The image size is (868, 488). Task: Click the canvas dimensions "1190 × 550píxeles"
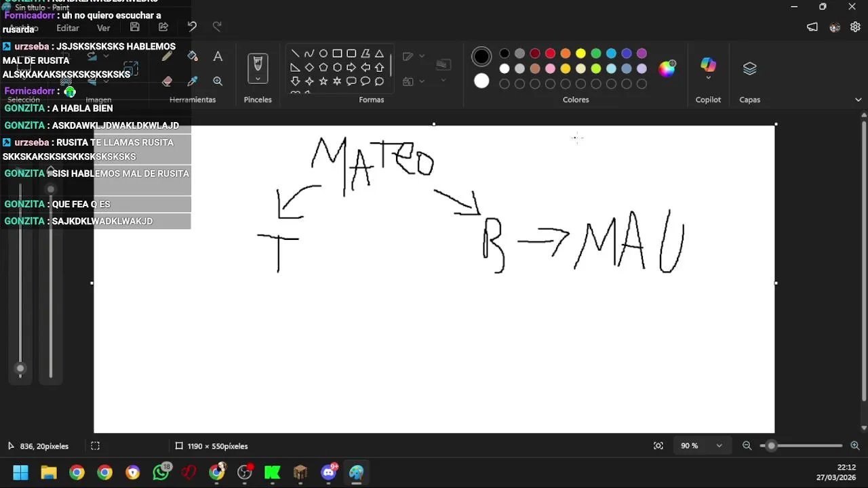pos(218,446)
